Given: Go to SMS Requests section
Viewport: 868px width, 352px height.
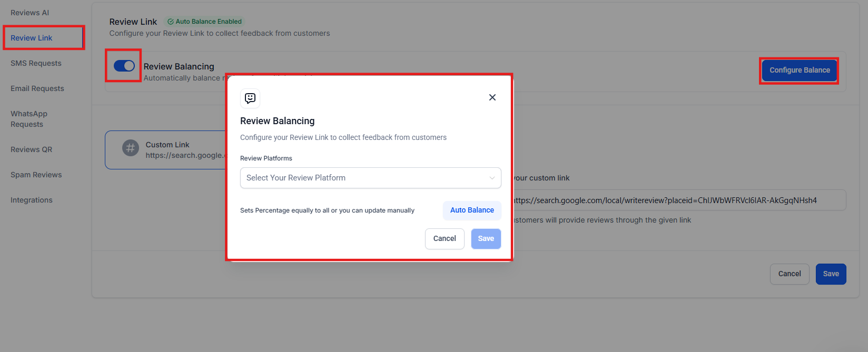Looking at the screenshot, I should point(36,63).
